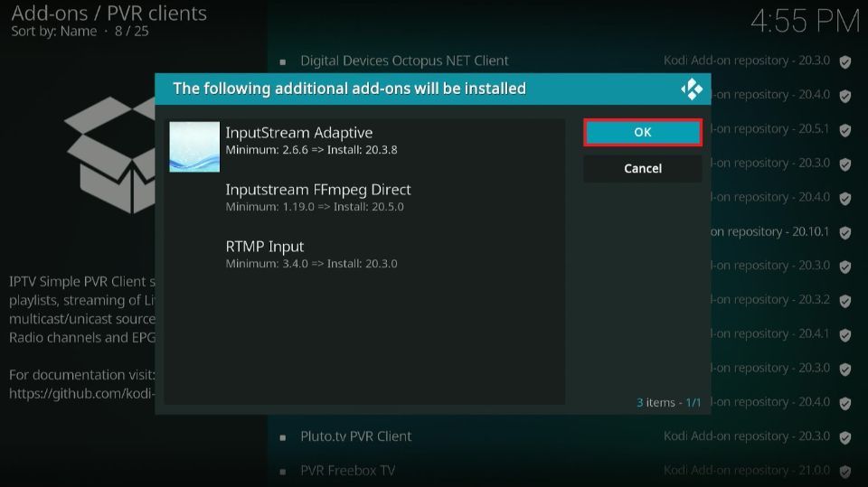
Task: Open Pluto.tv PVR Client add-on
Action: (x=356, y=436)
